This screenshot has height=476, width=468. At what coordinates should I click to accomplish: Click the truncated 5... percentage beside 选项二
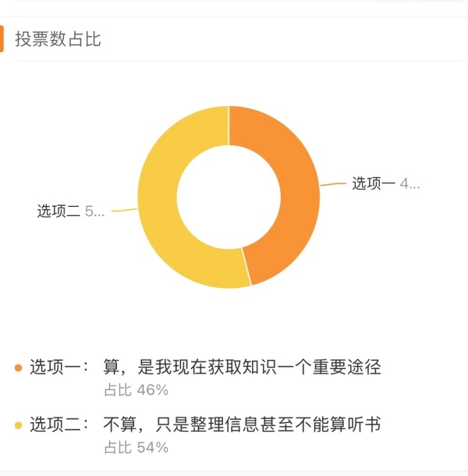click(94, 211)
